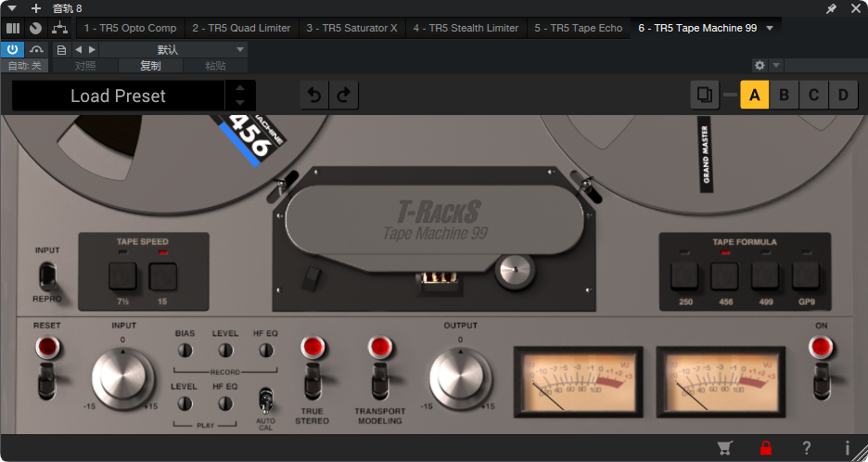Select tape formula 456
The height and width of the screenshot is (462, 868).
click(724, 276)
